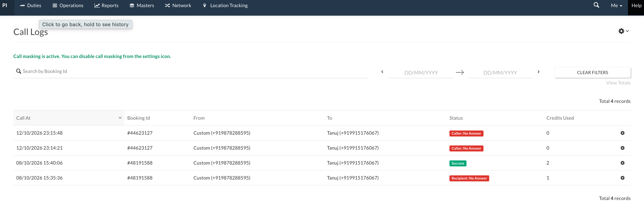The width and height of the screenshot is (644, 203).
Task: Click Caller: No Answer badge for 23:15:48 call
Action: point(466,133)
